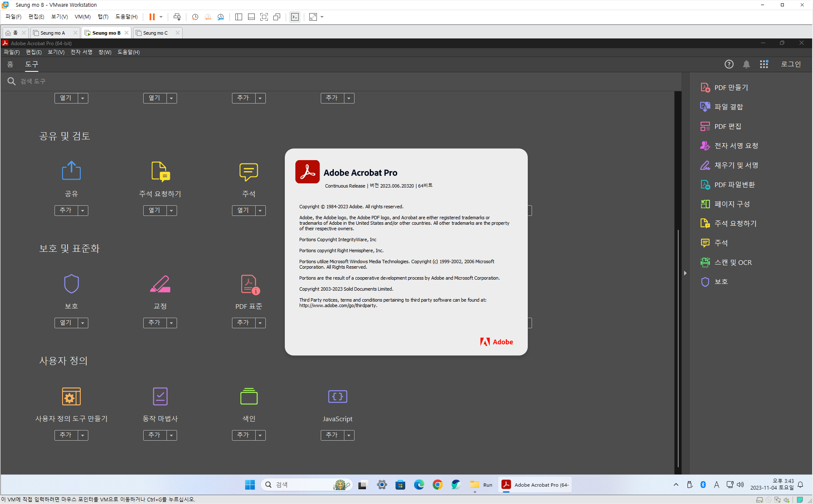The height and width of the screenshot is (504, 813).
Task: Collapse the right tools pane arrow
Action: click(685, 273)
